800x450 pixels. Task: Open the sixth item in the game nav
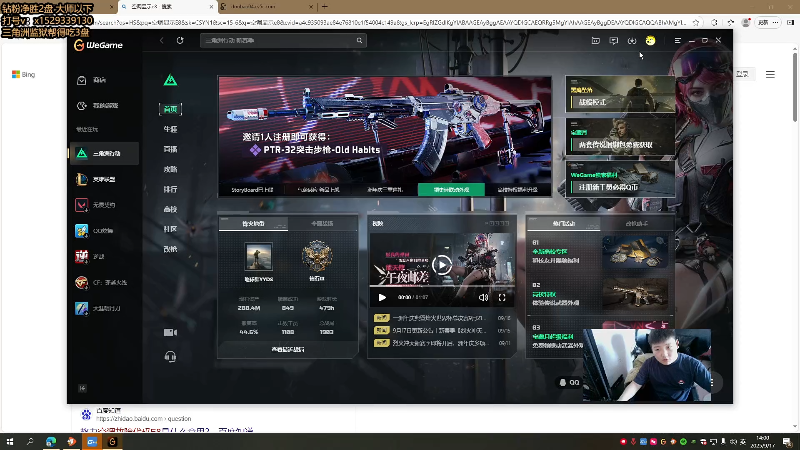(170, 209)
